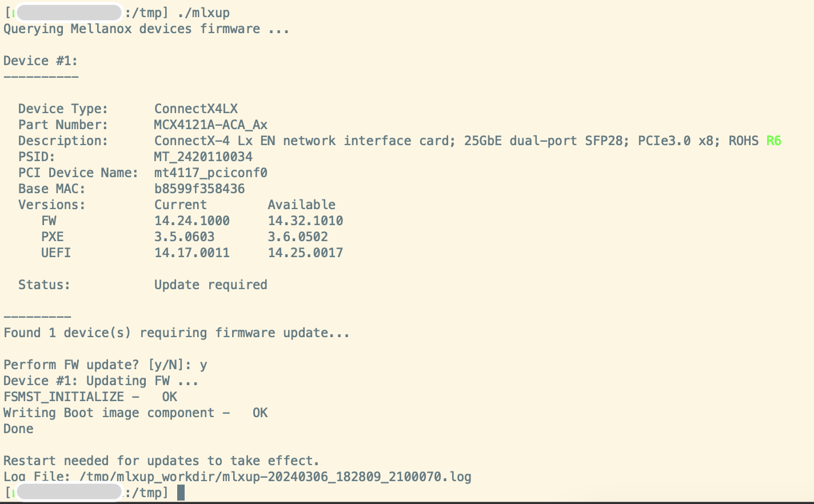Viewport: 814px width, 504px height.
Task: Click the Base MAC value b8599f358436
Action: click(199, 189)
